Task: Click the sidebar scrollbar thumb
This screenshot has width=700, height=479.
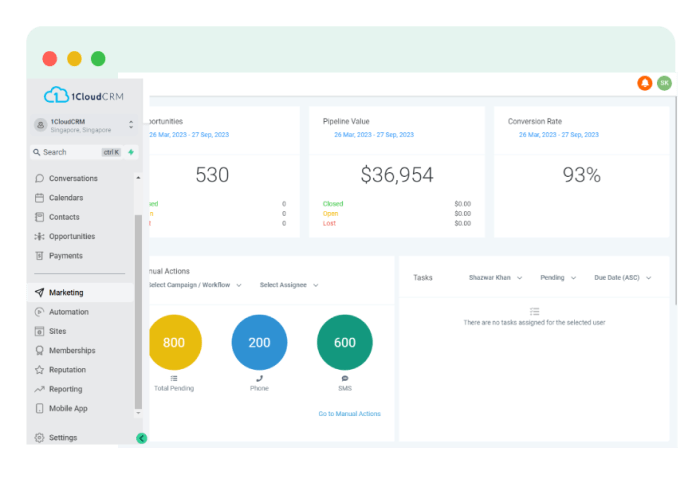Action: (138, 312)
